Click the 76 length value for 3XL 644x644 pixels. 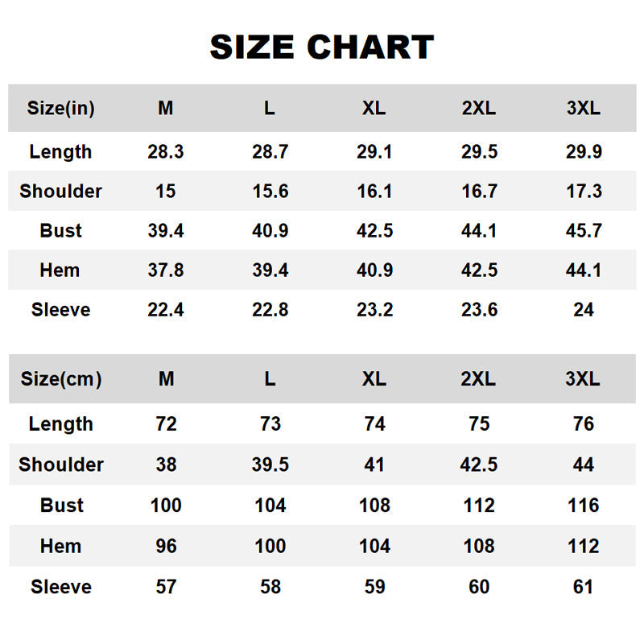[x=584, y=423]
